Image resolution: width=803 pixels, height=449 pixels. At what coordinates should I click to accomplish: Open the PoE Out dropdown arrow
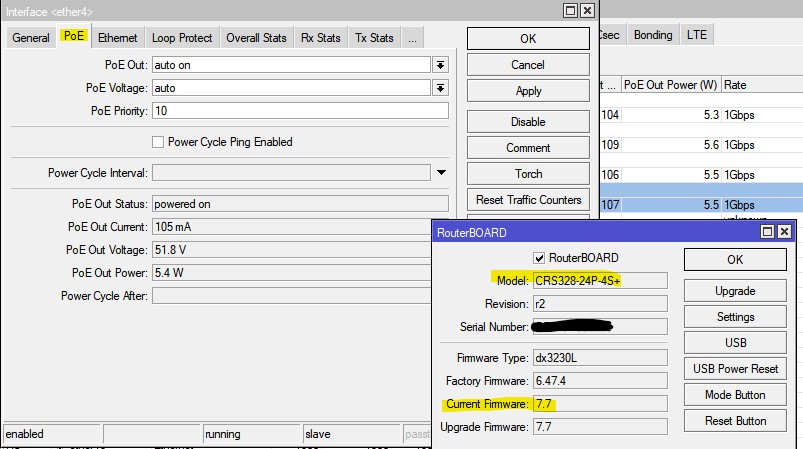click(x=440, y=65)
